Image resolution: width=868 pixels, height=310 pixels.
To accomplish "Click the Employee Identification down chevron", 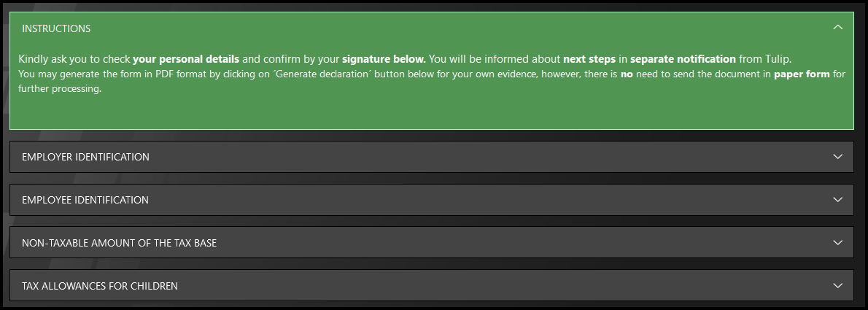I will [x=837, y=200].
